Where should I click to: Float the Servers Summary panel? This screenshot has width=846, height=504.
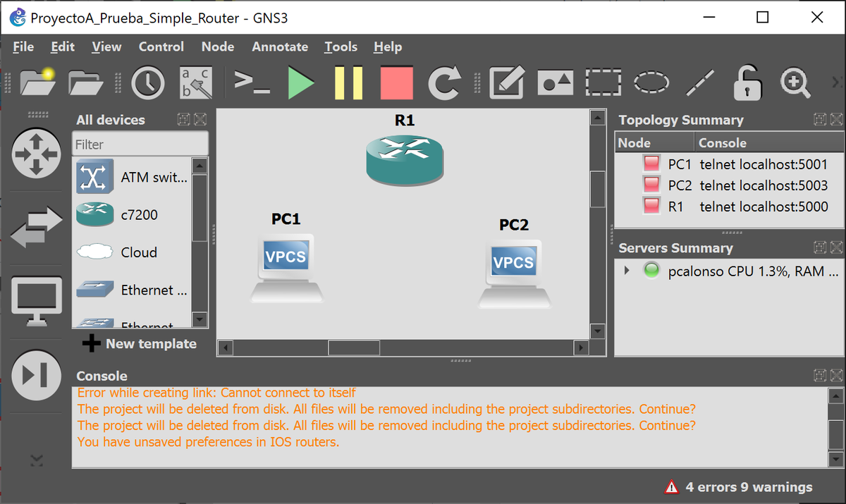(x=819, y=247)
